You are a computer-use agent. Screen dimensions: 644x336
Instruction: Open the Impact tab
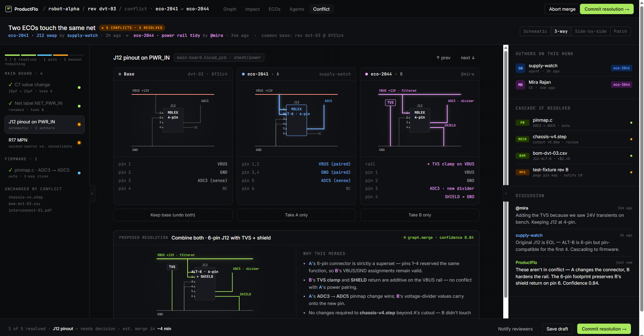coord(252,9)
